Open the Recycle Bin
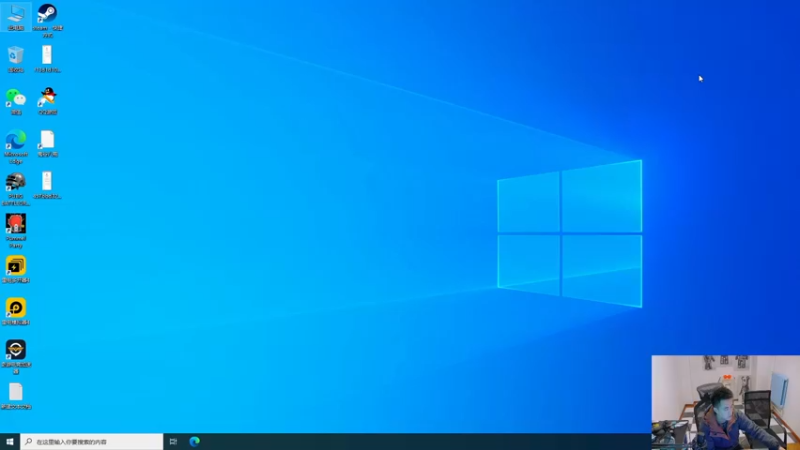Image resolution: width=800 pixels, height=450 pixels. pos(16,59)
